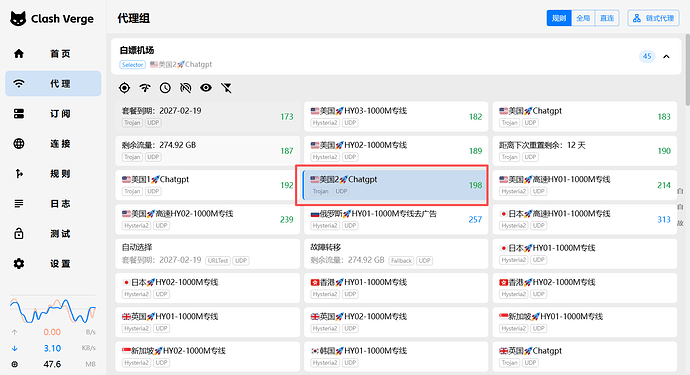Select the 套餐到期: 2027-02-19 Trojan node
The width and height of the screenshot is (690, 375).
(x=207, y=117)
